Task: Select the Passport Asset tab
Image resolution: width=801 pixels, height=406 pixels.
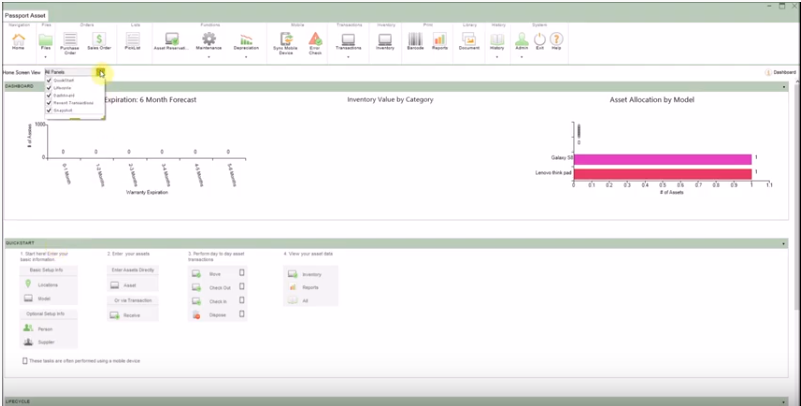Action: [x=25, y=16]
